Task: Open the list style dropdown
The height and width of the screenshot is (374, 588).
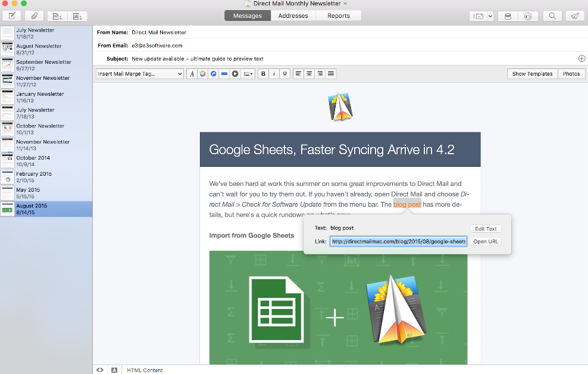Action: (248, 74)
